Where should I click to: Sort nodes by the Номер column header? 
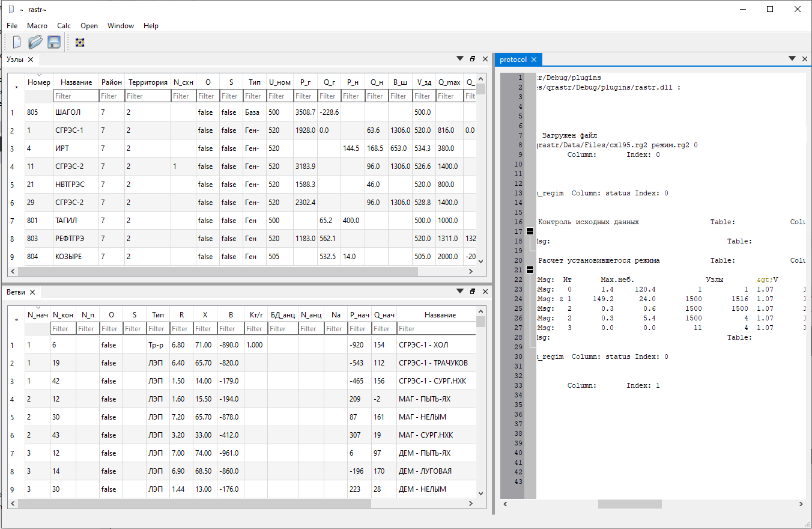(39, 82)
